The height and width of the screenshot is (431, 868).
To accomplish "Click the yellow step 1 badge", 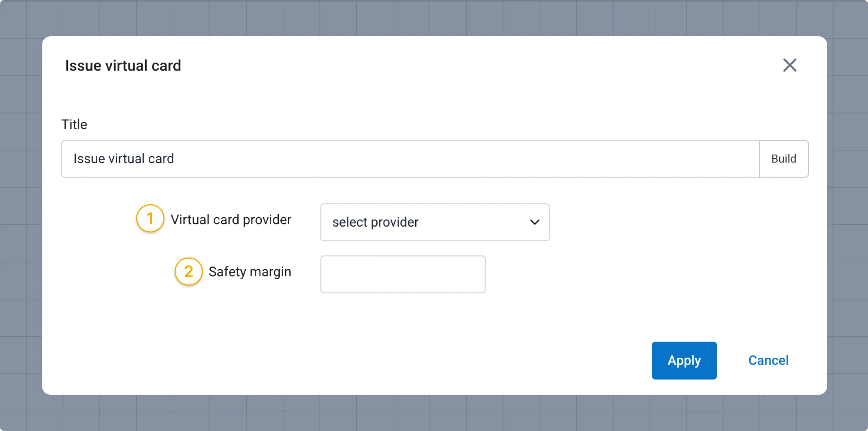I will click(x=150, y=218).
